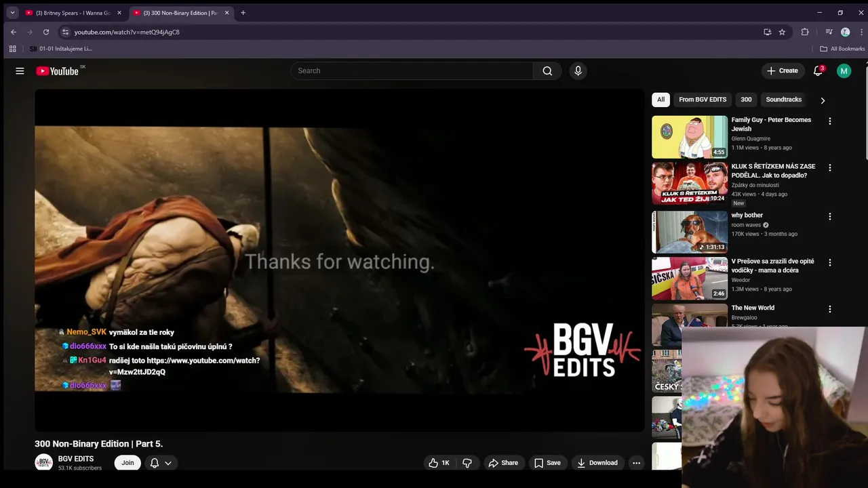Screen dimensions: 868x488
Task: Open the why bother dog thumbnail
Action: coord(690,232)
